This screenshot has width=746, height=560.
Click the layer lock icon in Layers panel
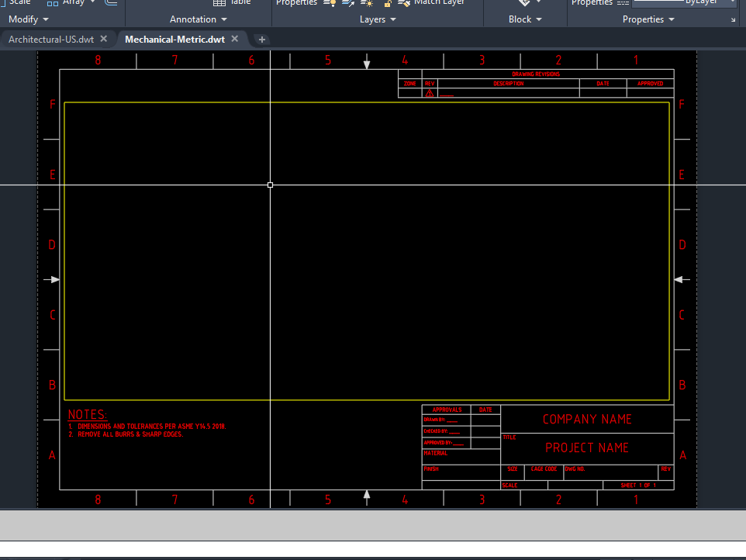[x=386, y=4]
